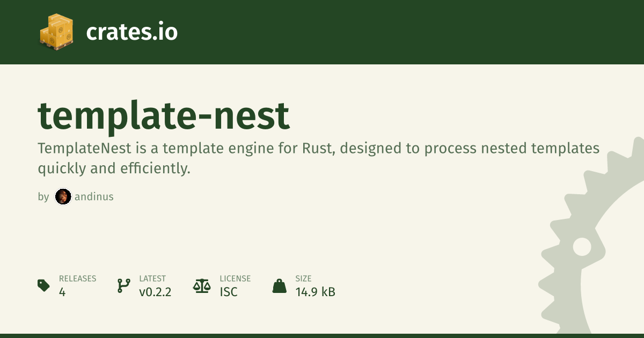The width and height of the screenshot is (644, 338).
Task: Click the RELEASES label
Action: click(77, 278)
